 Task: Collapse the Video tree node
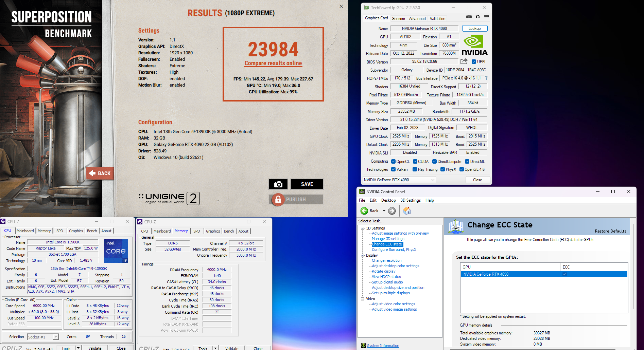coord(363,299)
